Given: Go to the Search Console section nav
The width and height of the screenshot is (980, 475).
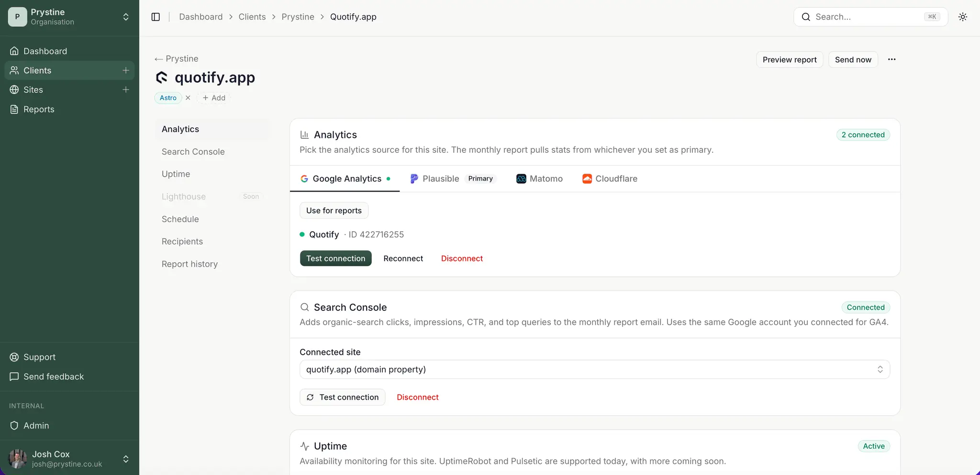Looking at the screenshot, I should tap(212, 152).
